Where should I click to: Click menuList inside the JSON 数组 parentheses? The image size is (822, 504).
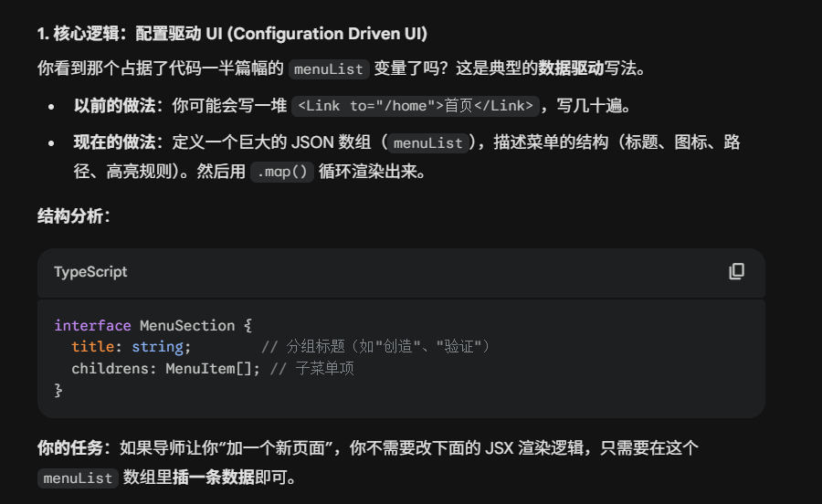tap(429, 143)
